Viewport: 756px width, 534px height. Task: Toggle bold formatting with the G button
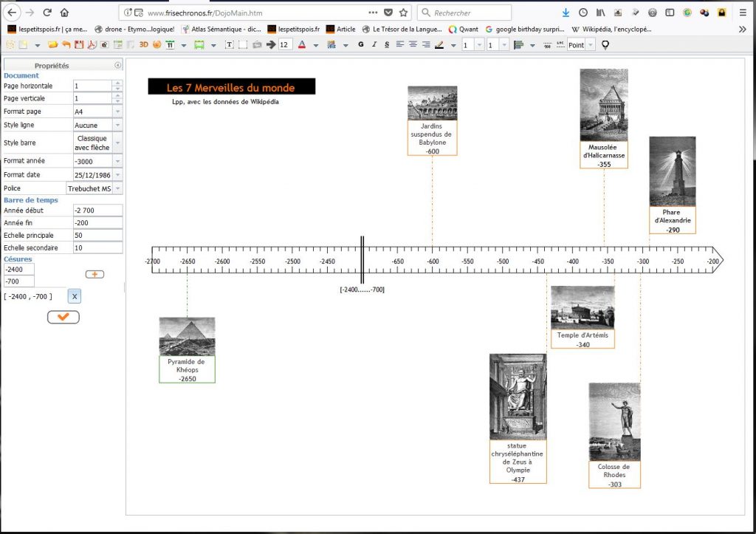click(360, 45)
